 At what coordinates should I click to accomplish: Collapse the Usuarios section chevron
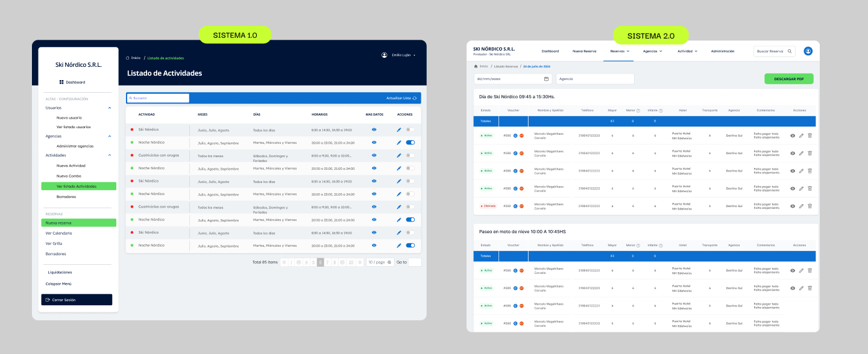coord(110,108)
